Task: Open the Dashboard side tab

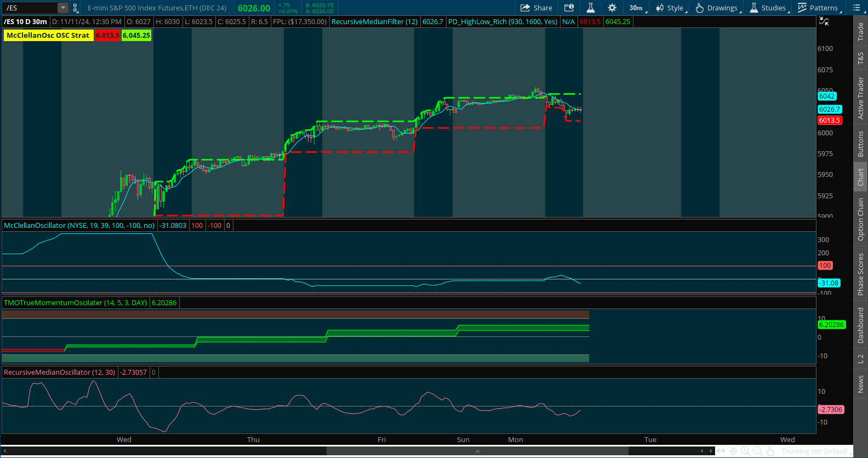Action: [x=860, y=325]
